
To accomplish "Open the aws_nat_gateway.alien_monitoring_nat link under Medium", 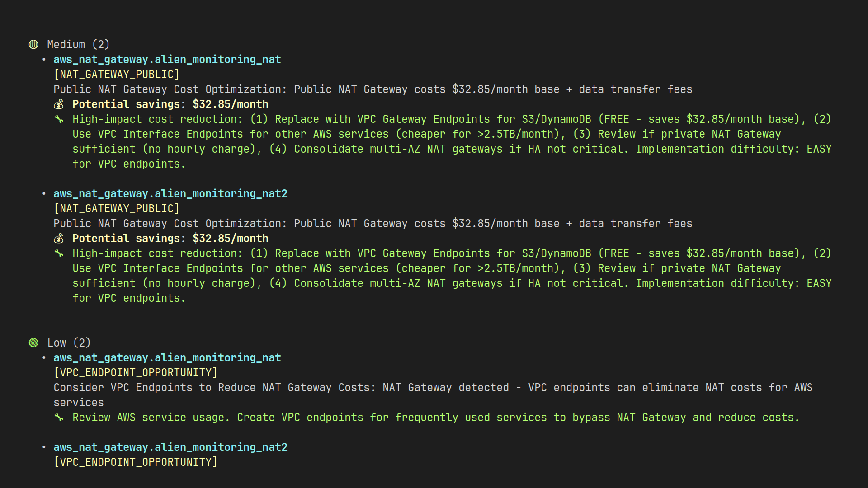I will tap(167, 59).
